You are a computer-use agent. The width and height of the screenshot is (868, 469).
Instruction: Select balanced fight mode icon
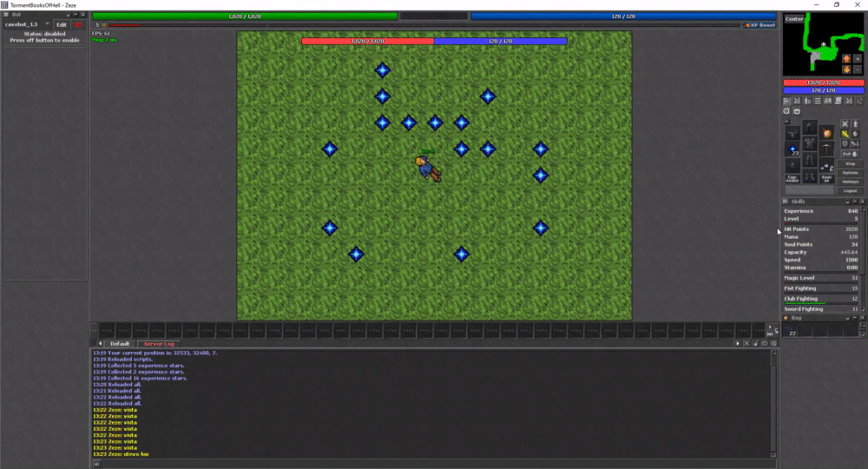(845, 134)
